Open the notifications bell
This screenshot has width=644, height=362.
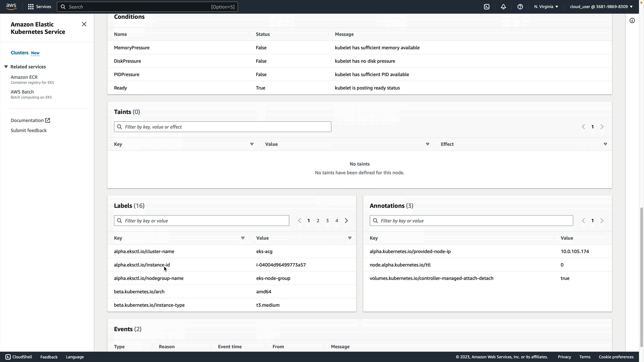[x=503, y=7]
